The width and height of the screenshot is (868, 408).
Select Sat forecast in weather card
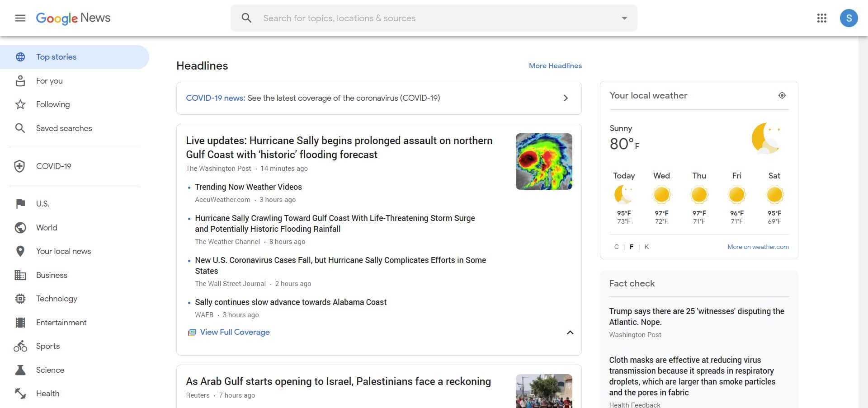click(774, 198)
